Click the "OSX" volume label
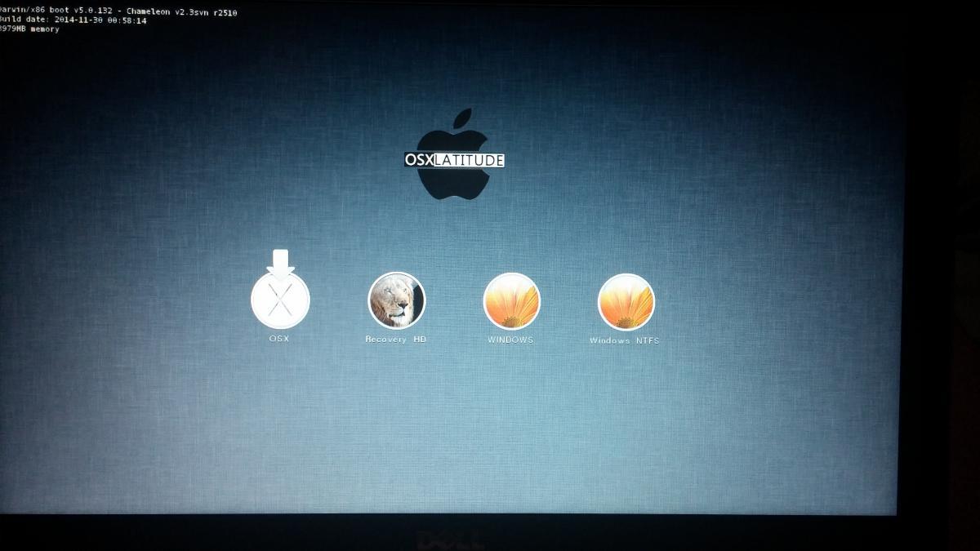This screenshot has width=980, height=551. pos(279,339)
